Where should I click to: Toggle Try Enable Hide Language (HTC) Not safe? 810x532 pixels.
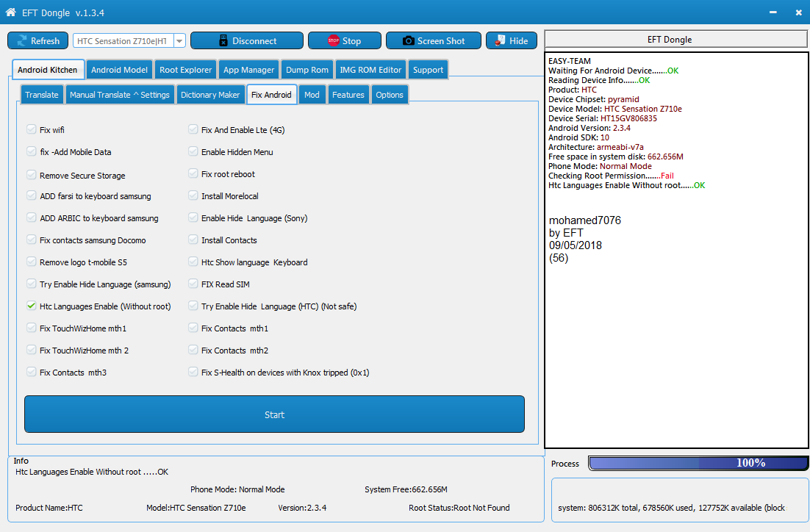click(x=193, y=306)
